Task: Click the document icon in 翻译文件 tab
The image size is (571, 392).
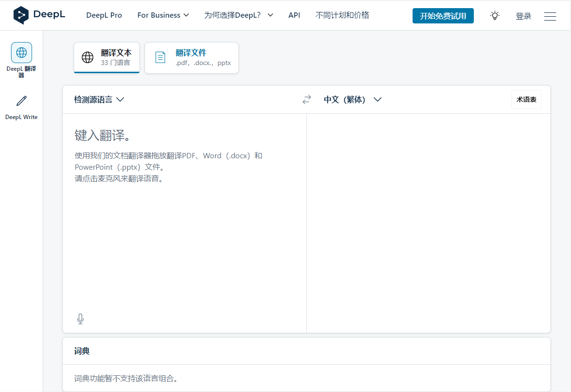Action: [x=160, y=57]
